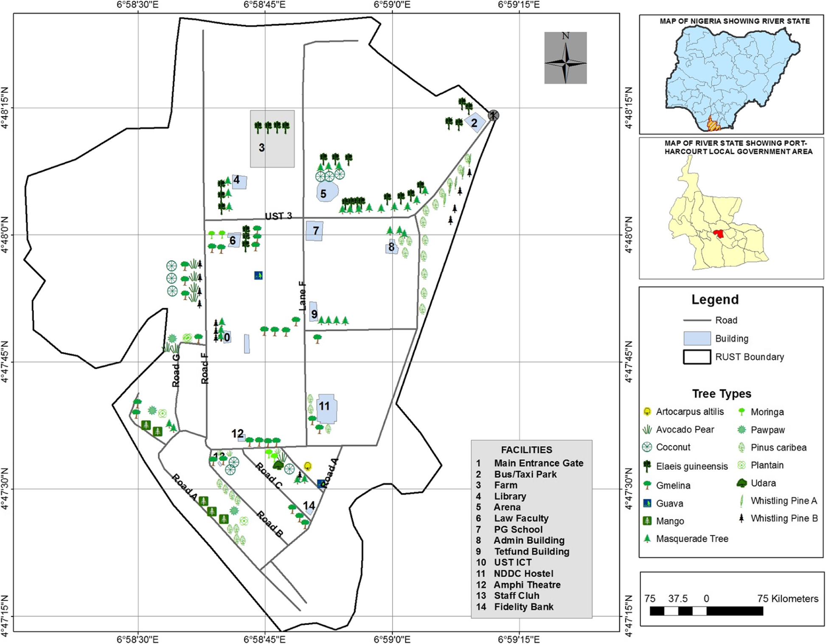Click the Artocarpus altilis legend symbol

point(647,411)
